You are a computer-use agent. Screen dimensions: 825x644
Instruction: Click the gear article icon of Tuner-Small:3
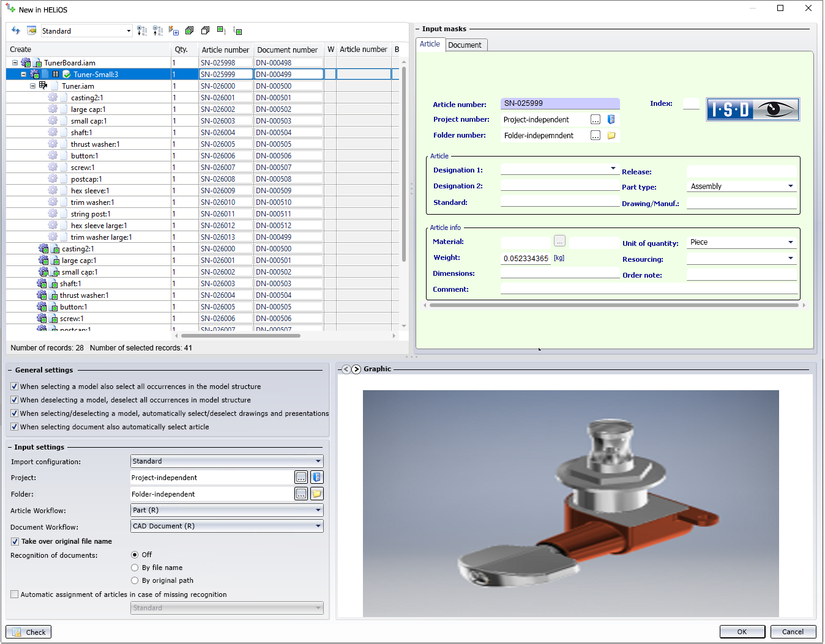35,74
